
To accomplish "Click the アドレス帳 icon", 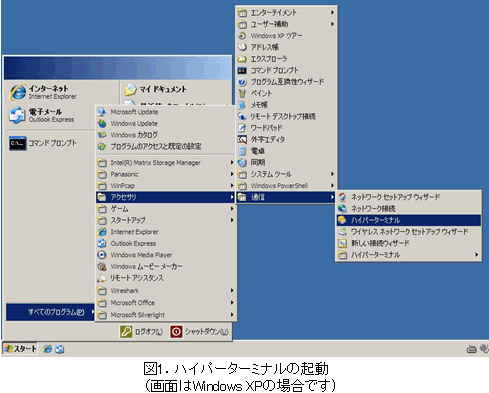I will [x=242, y=47].
